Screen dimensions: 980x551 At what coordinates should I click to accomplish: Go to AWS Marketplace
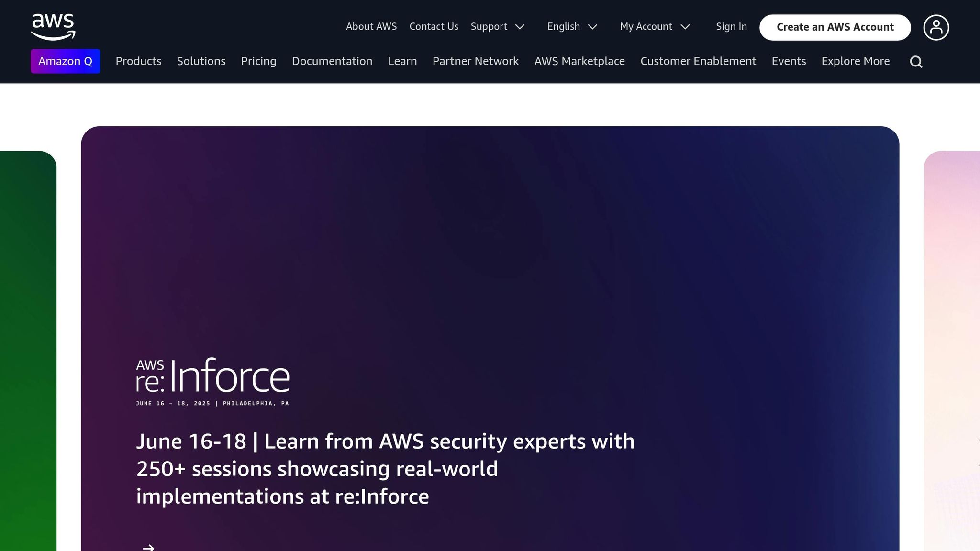(x=579, y=61)
